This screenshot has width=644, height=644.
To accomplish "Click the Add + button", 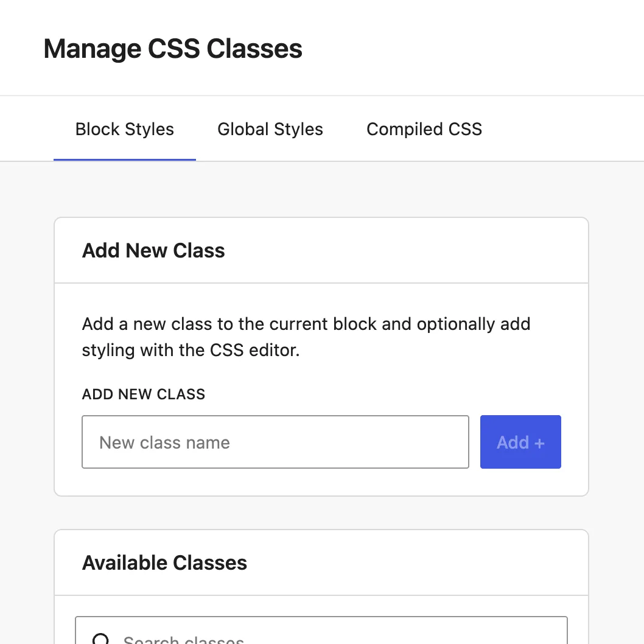I will [x=520, y=442].
